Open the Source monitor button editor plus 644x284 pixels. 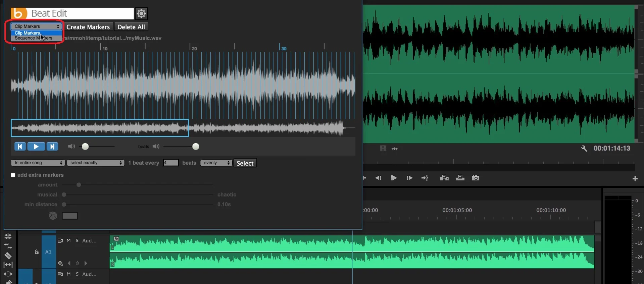(635, 179)
